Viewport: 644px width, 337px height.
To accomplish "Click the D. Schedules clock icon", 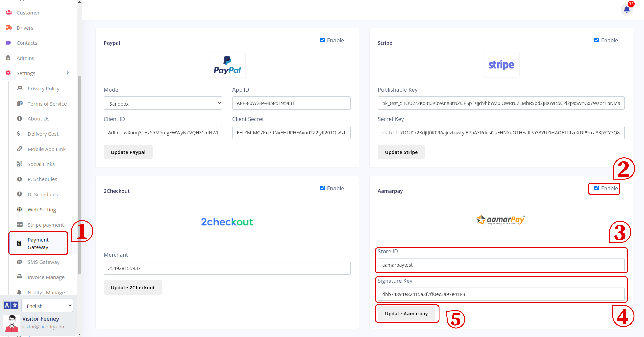I will [19, 194].
